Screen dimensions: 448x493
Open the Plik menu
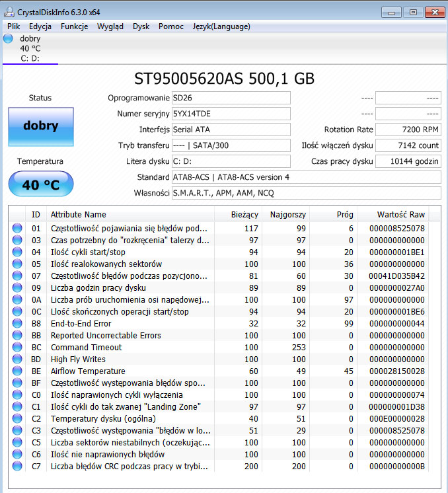point(13,26)
